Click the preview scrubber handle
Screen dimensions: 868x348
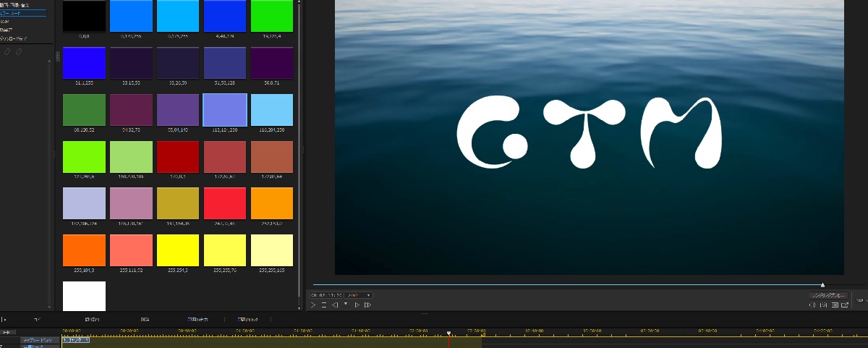tap(822, 284)
